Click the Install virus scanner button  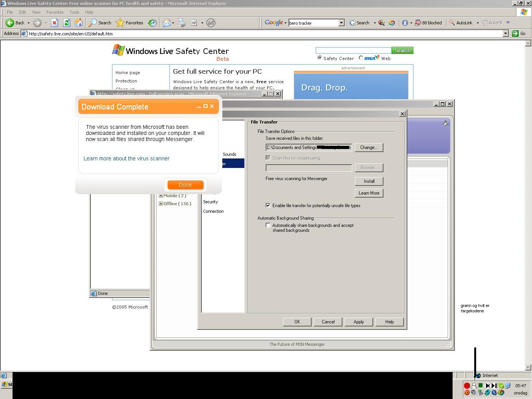[x=369, y=181]
